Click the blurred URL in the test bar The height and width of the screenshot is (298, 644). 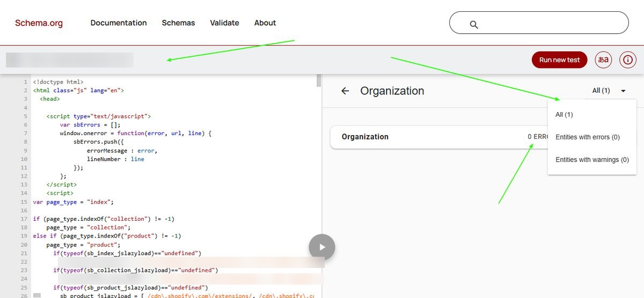tap(70, 60)
